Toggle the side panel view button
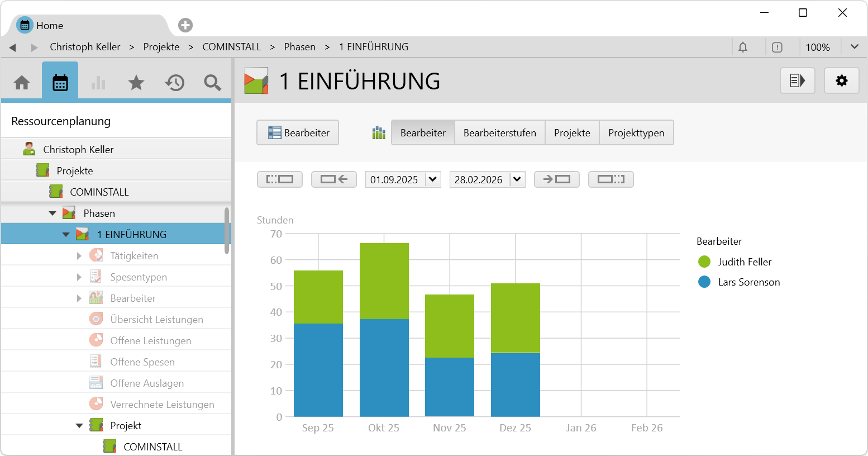 pos(797,80)
